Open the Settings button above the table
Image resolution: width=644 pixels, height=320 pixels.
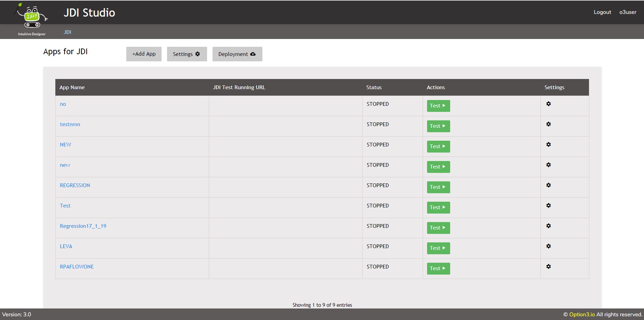coord(187,54)
